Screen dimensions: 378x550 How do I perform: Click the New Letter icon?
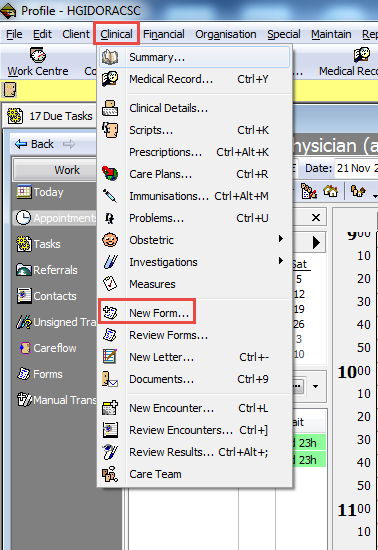[110, 357]
